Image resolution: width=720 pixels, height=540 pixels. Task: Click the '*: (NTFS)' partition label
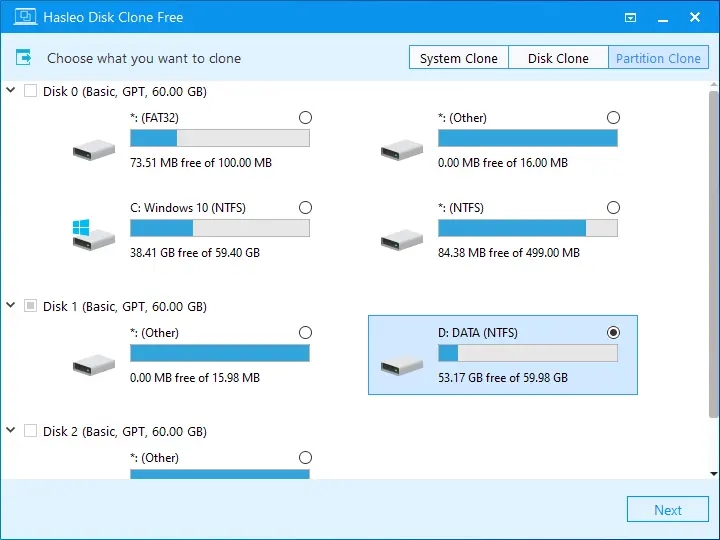pos(461,208)
